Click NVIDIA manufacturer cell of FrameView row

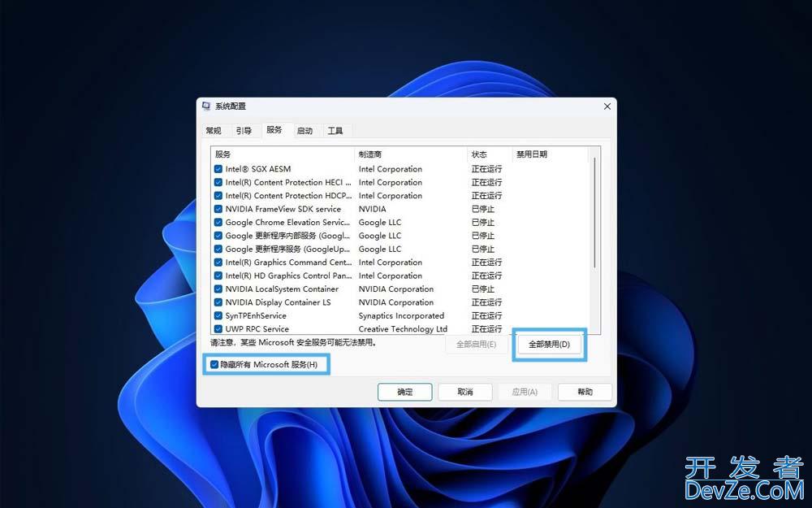pos(373,210)
